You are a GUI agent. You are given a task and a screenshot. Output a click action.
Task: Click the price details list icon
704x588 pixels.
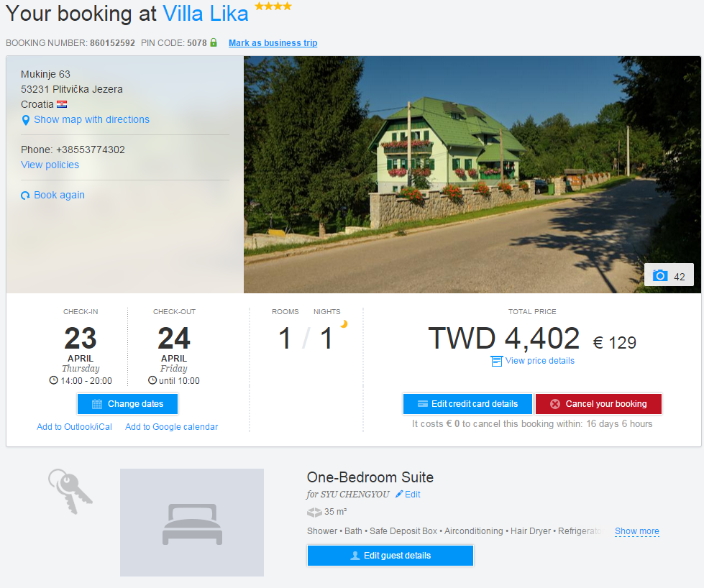[x=496, y=361]
